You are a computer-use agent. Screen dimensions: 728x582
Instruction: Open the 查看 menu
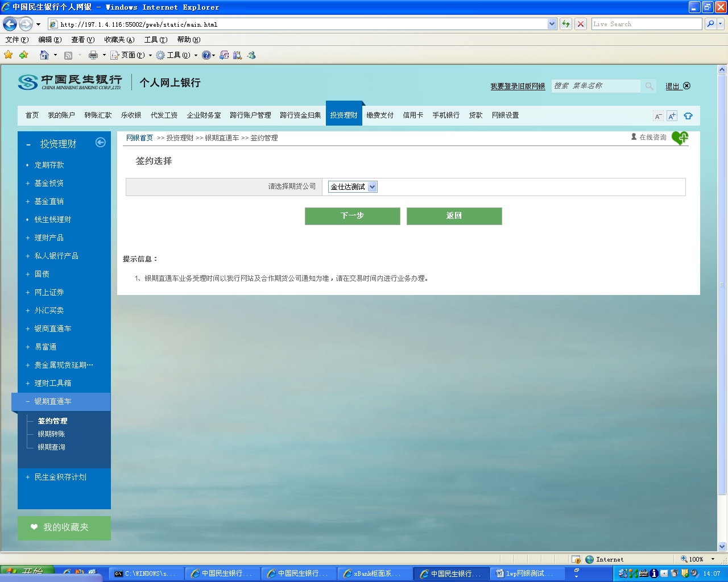pos(82,40)
